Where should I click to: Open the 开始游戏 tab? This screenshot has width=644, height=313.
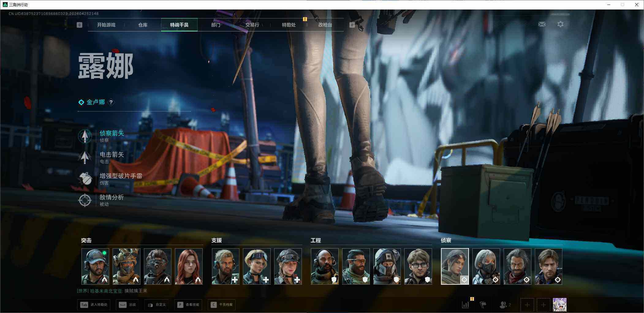(x=106, y=25)
